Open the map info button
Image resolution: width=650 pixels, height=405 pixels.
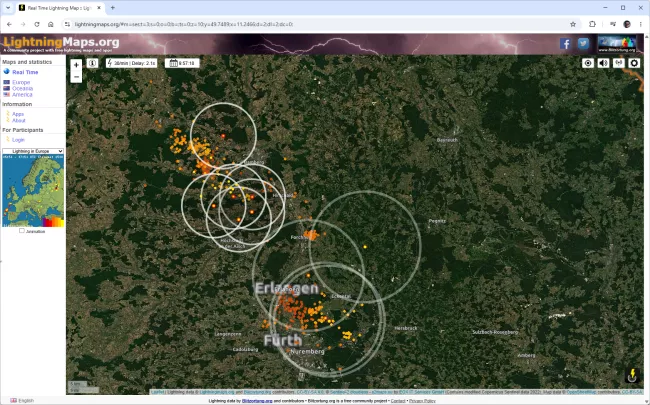[x=92, y=63]
